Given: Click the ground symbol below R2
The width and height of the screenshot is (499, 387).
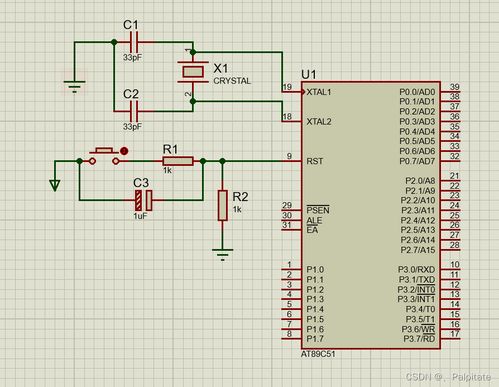Looking at the screenshot, I should pyautogui.click(x=223, y=254).
